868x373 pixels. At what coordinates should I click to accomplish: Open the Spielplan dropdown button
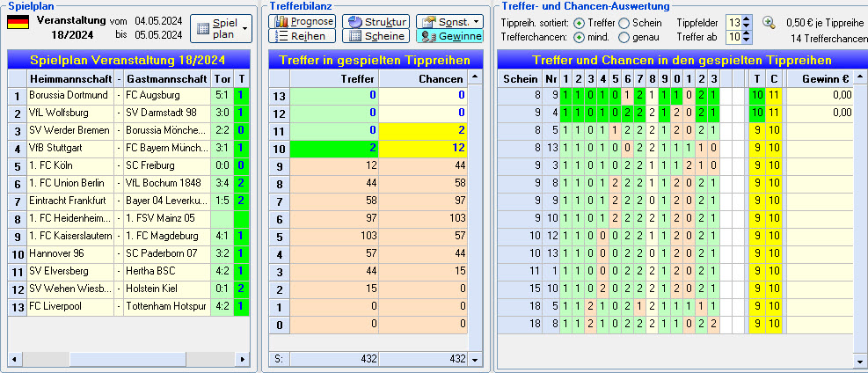[222, 28]
